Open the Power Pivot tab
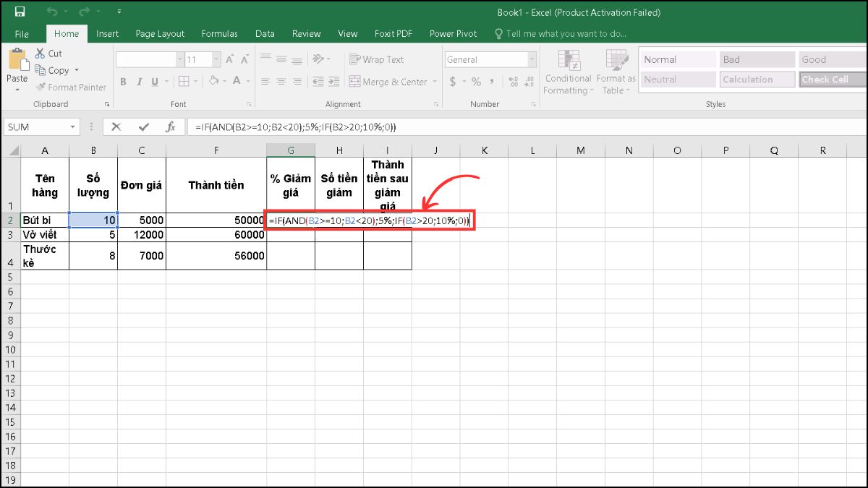868x488 pixels. [453, 33]
